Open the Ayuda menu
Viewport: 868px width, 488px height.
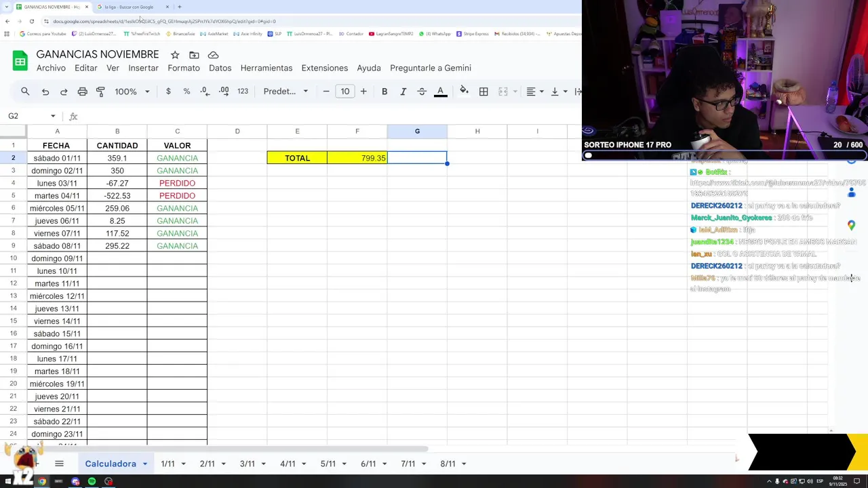tap(369, 68)
